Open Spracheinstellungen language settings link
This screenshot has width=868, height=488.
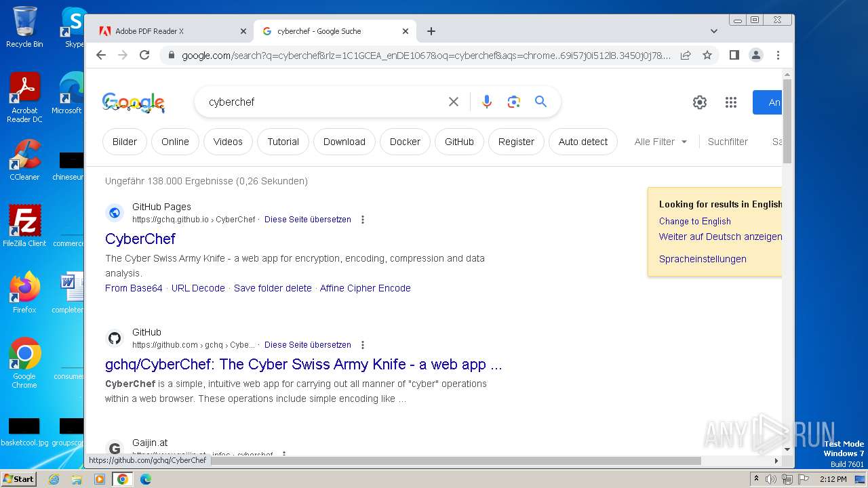[703, 259]
